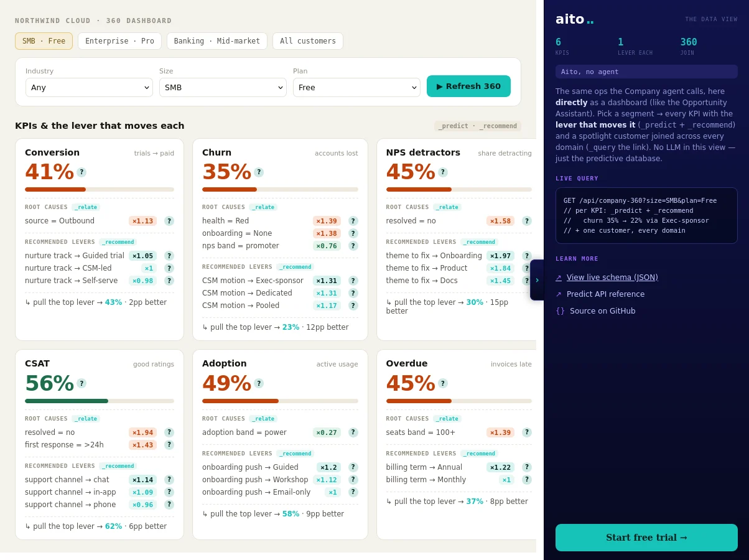749x560 pixels.
Task: Click help icon for nurture track CSM-led
Action: tap(169, 268)
